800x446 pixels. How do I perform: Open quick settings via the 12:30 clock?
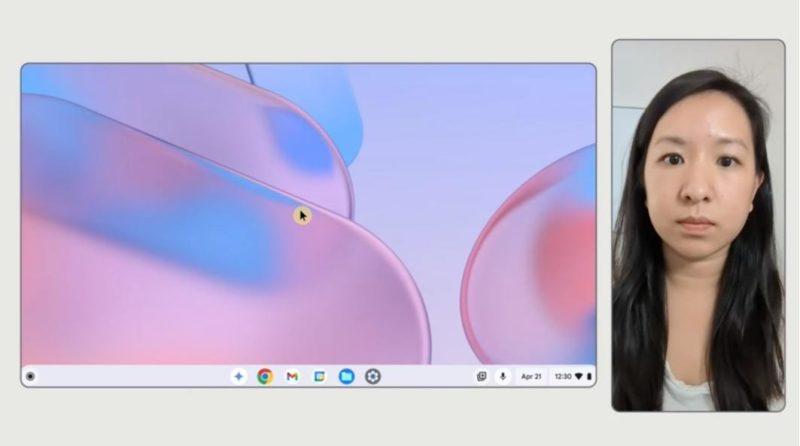(563, 377)
